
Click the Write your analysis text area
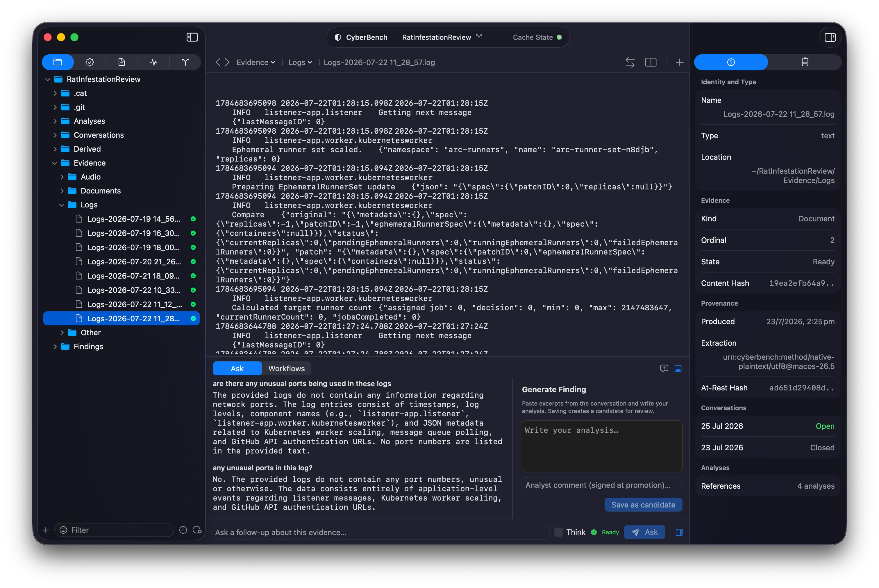click(602, 446)
